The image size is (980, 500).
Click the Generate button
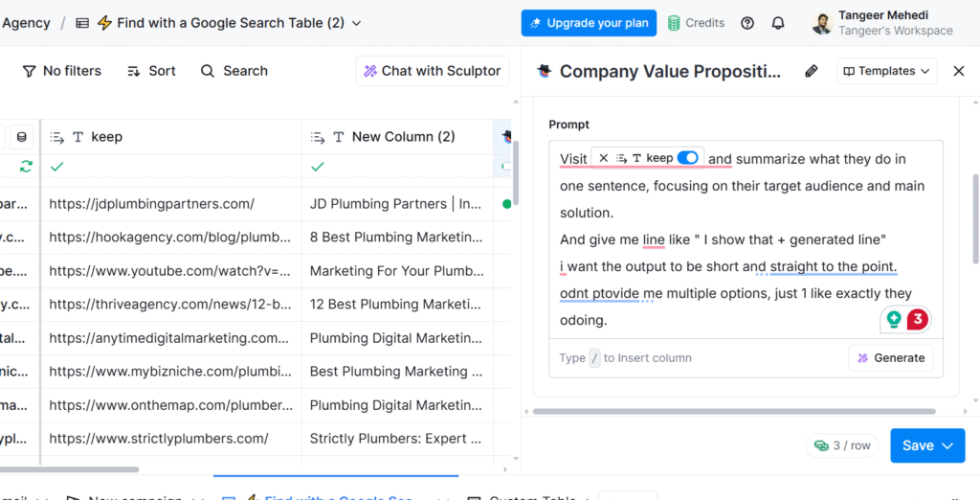891,358
